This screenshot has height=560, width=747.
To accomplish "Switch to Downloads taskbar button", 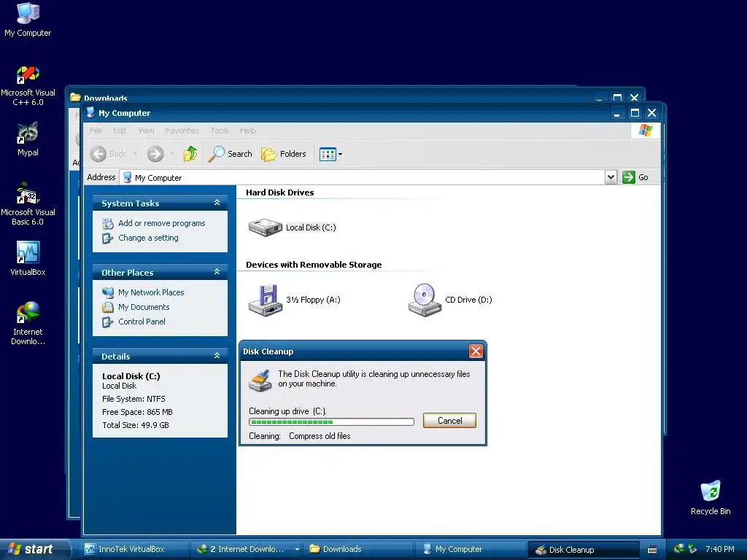I will (357, 549).
